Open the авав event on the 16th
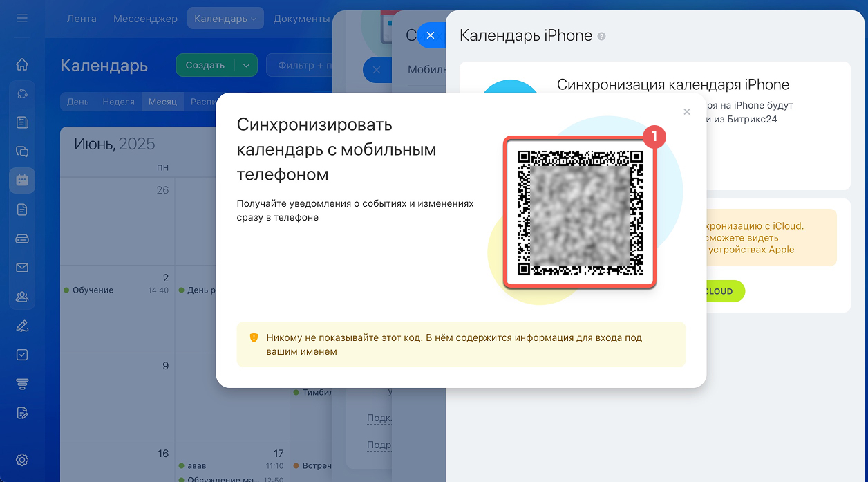The height and width of the screenshot is (482, 868). point(231,466)
